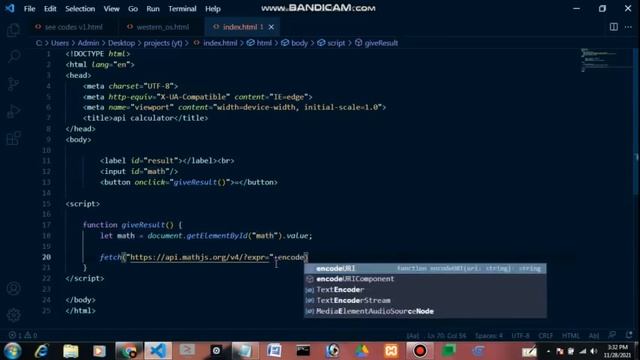Click UTF-8 encoding in status bar
Image resolution: width=640 pixels, height=360 pixels.
520,336
